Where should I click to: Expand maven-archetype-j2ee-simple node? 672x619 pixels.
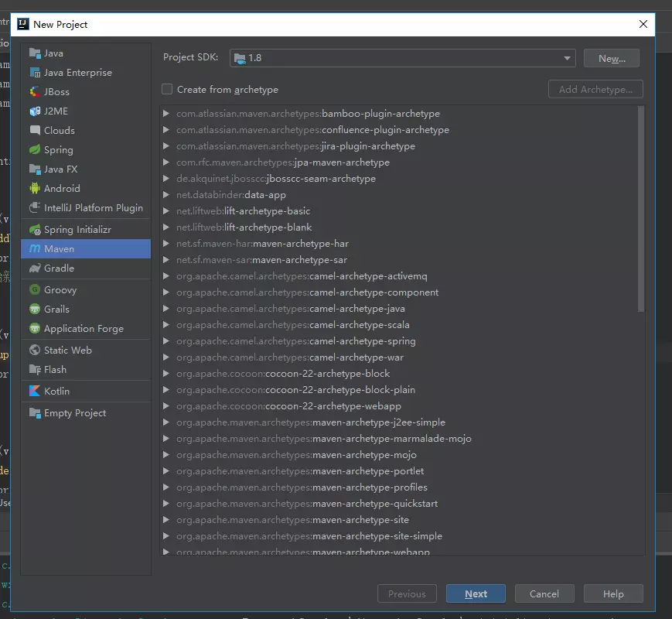point(165,422)
